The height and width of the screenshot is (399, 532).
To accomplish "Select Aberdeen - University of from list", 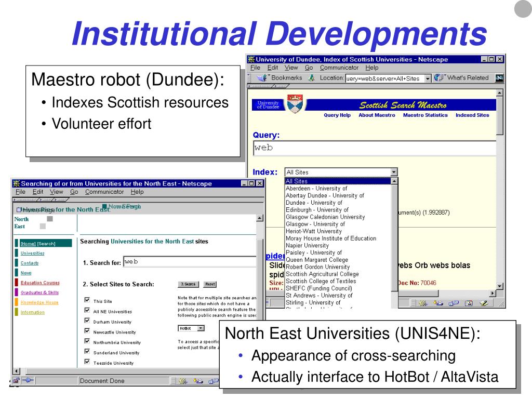I will click(x=316, y=188).
